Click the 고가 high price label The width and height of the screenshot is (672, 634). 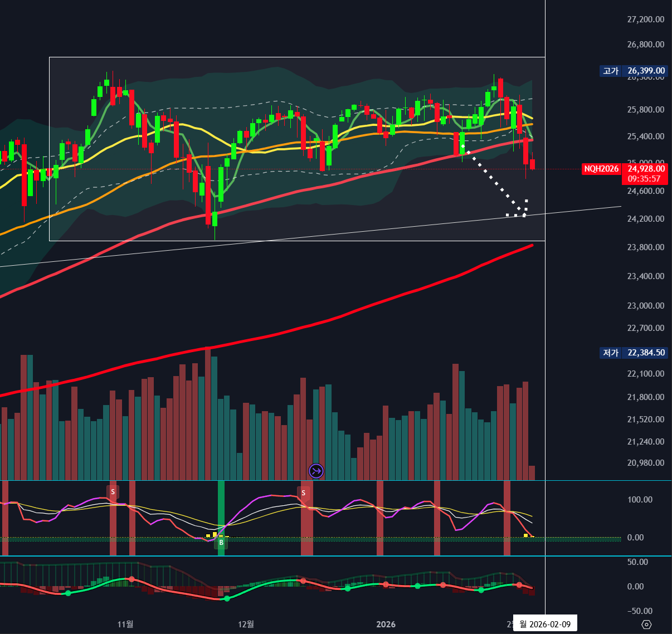tap(611, 71)
